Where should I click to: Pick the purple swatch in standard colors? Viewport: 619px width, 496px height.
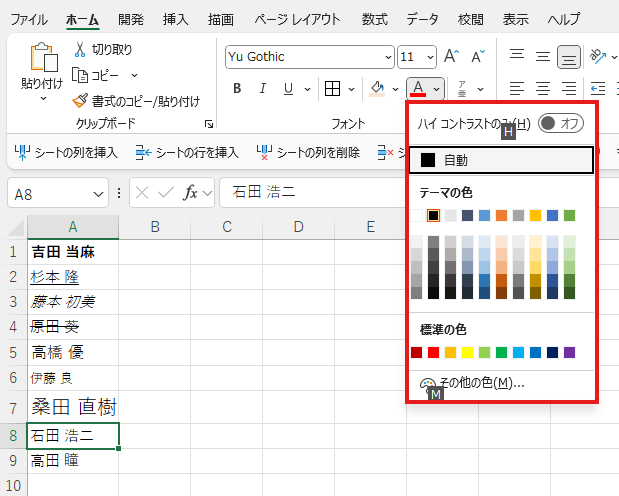(x=570, y=352)
